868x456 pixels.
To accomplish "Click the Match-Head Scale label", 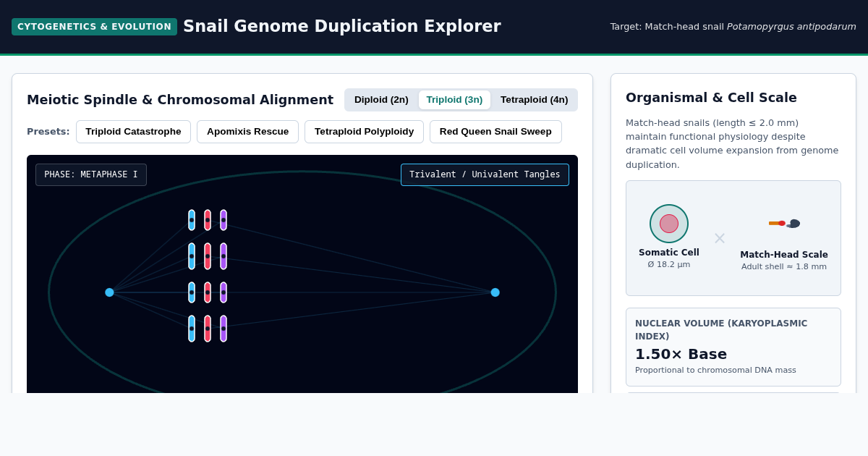I will (x=784, y=255).
